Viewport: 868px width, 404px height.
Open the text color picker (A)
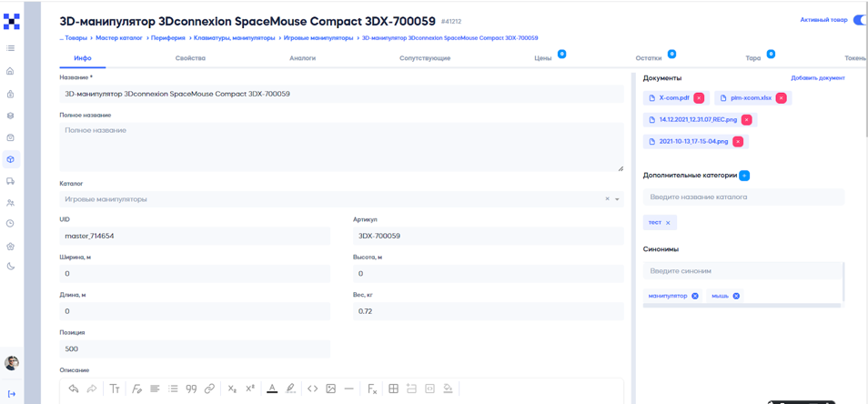coord(272,389)
